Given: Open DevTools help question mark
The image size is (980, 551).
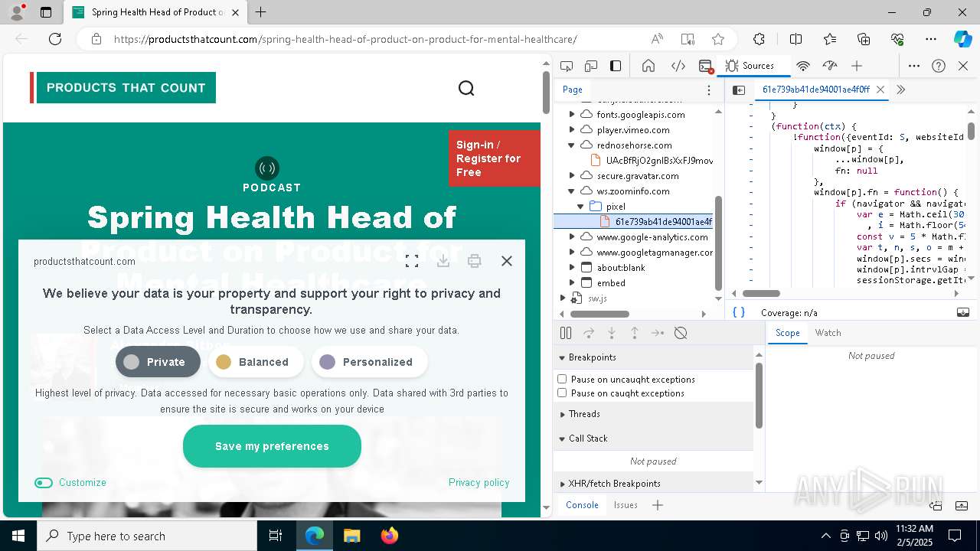Looking at the screenshot, I should click(x=939, y=66).
